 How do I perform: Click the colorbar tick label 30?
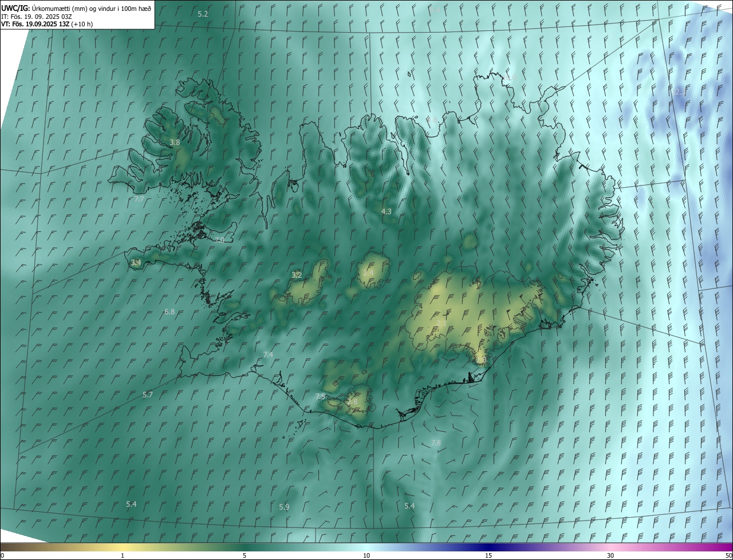pos(610,555)
